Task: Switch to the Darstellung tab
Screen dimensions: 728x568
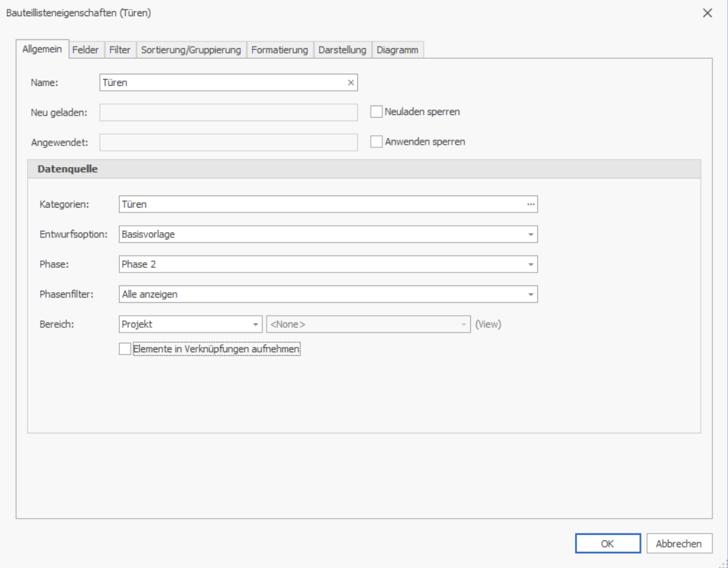Action: (342, 49)
